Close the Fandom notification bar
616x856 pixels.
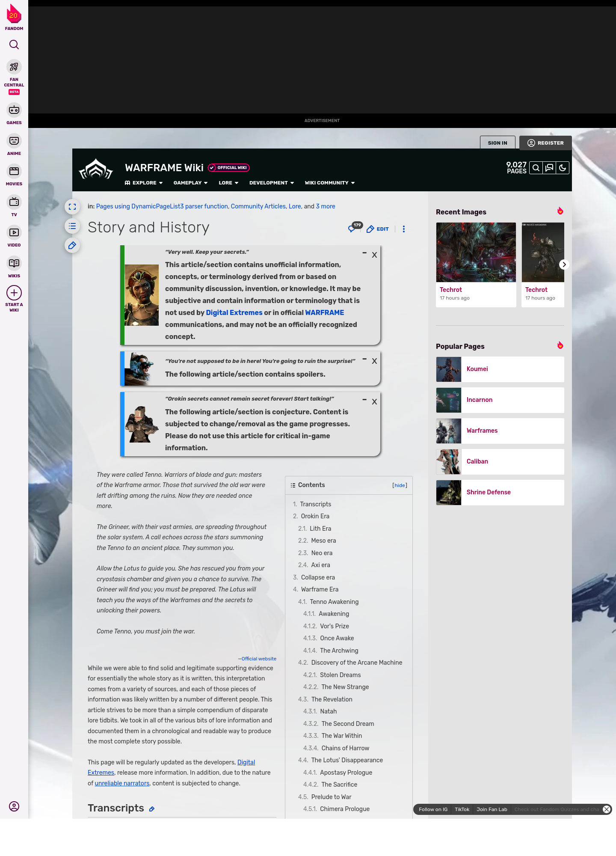pos(607,809)
